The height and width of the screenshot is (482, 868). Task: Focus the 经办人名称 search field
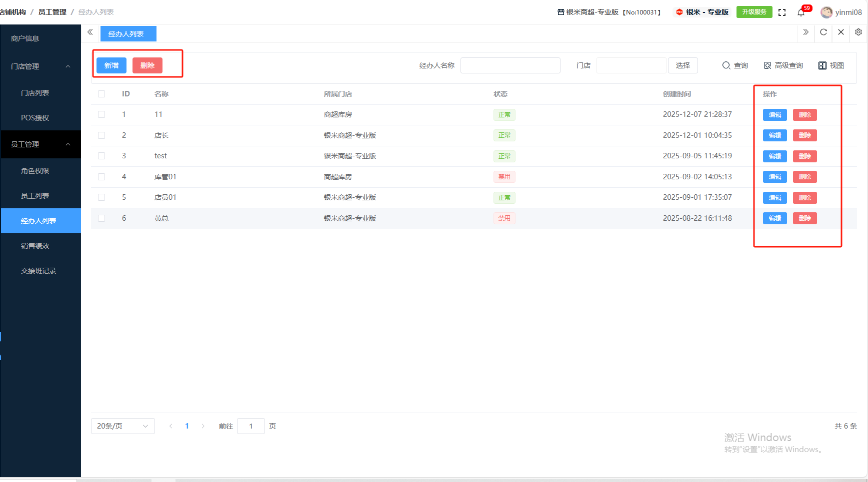(510, 65)
